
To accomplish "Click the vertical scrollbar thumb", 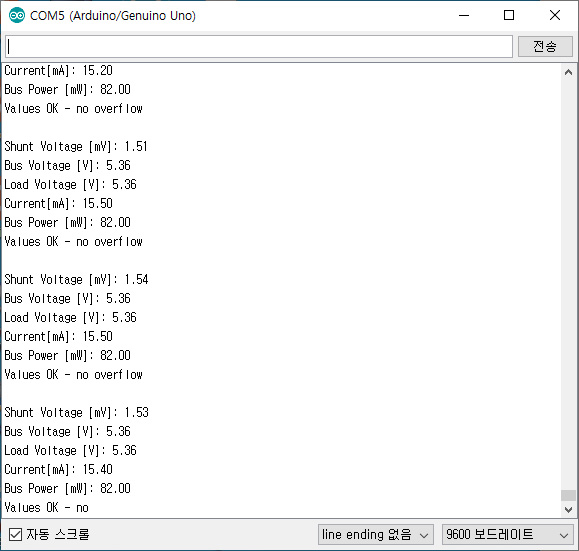I will tap(568, 495).
